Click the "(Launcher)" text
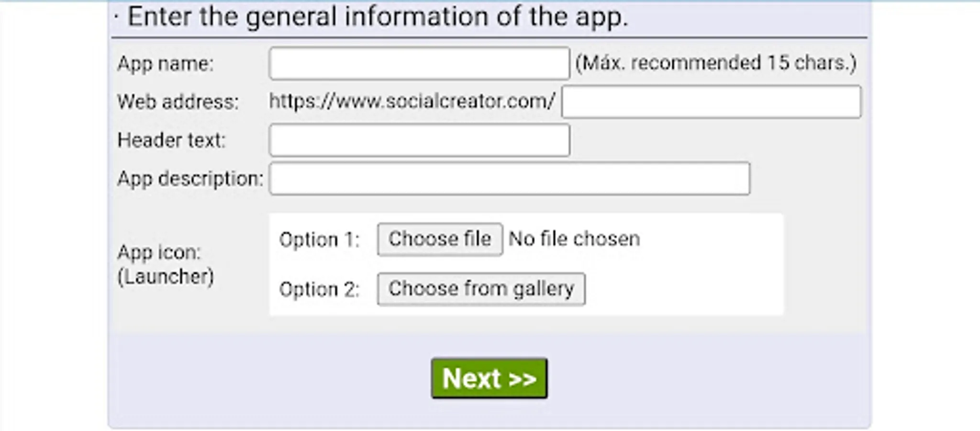Screen dimensions: 980x431 pyautogui.click(x=166, y=276)
